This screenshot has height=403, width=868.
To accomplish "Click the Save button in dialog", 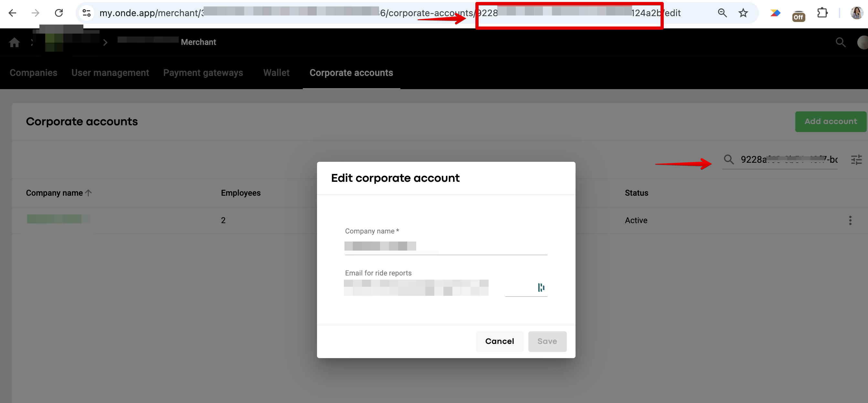I will [547, 341].
